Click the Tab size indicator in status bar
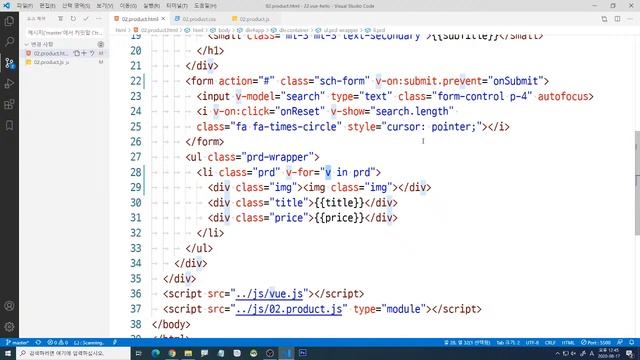This screenshot has height=360, width=640. click(508, 342)
